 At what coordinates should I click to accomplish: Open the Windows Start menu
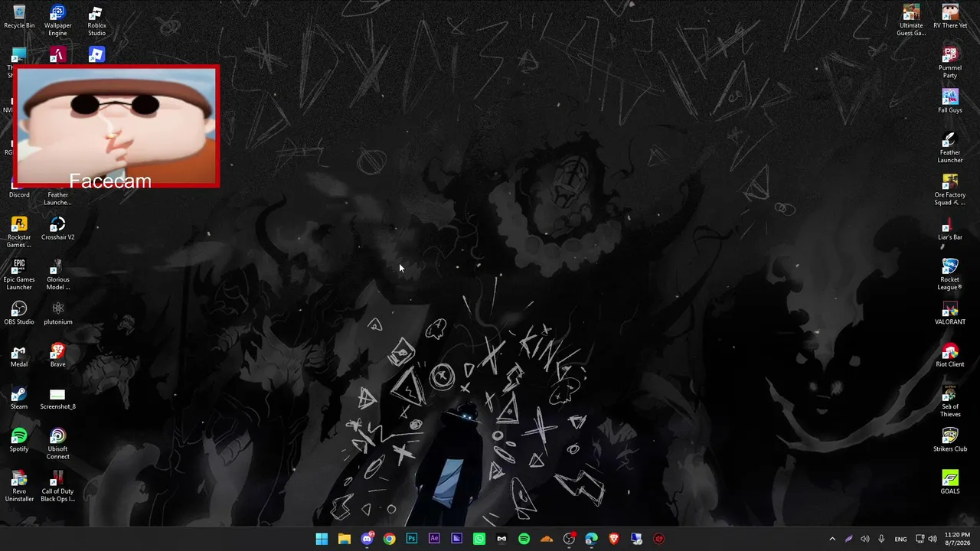(322, 539)
